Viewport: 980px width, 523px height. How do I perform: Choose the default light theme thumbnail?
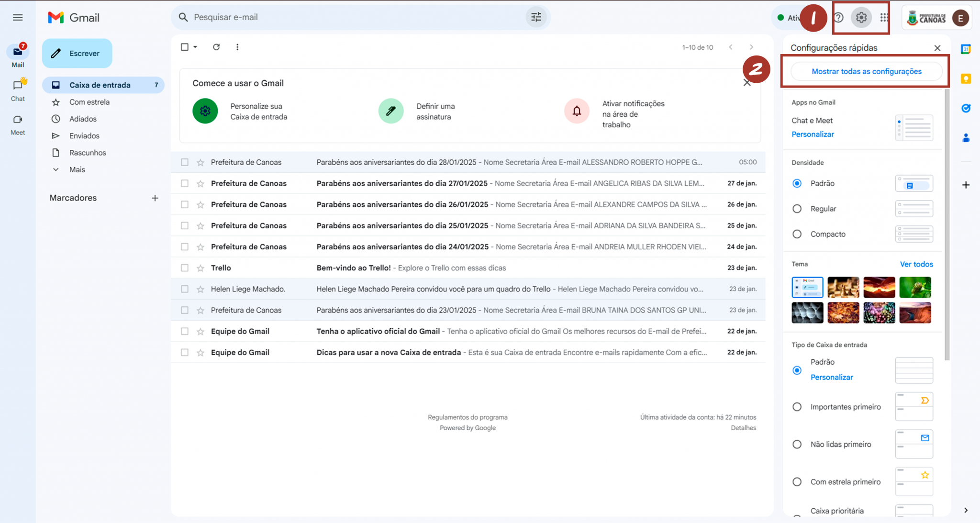click(807, 287)
